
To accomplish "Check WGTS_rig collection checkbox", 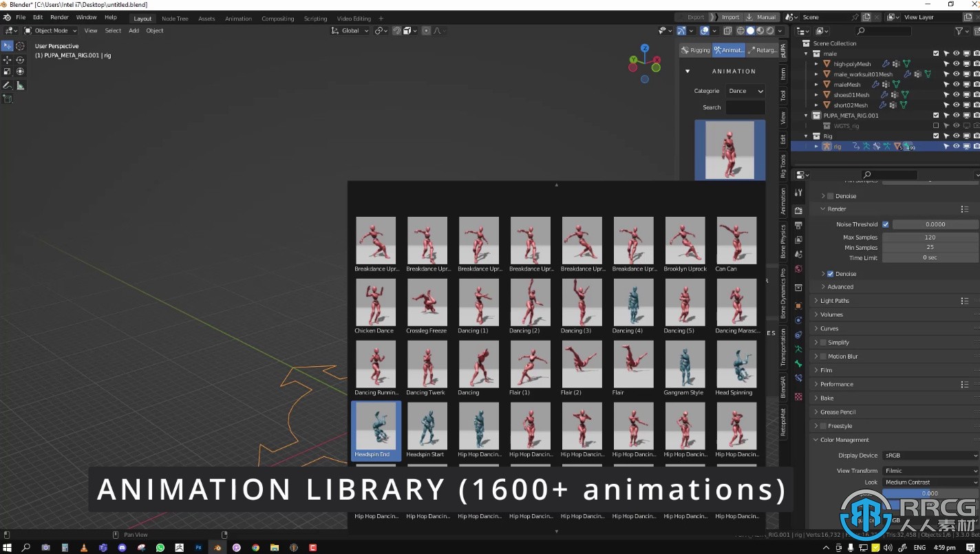I will pos(936,126).
